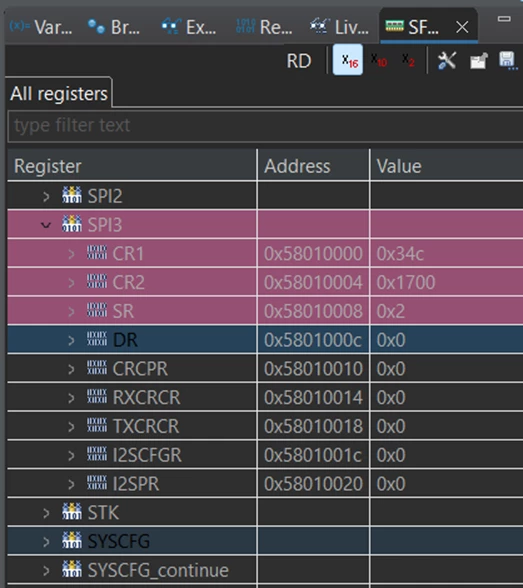This screenshot has width=523, height=588.
Task: Click the DR register icon
Action: click(97, 339)
